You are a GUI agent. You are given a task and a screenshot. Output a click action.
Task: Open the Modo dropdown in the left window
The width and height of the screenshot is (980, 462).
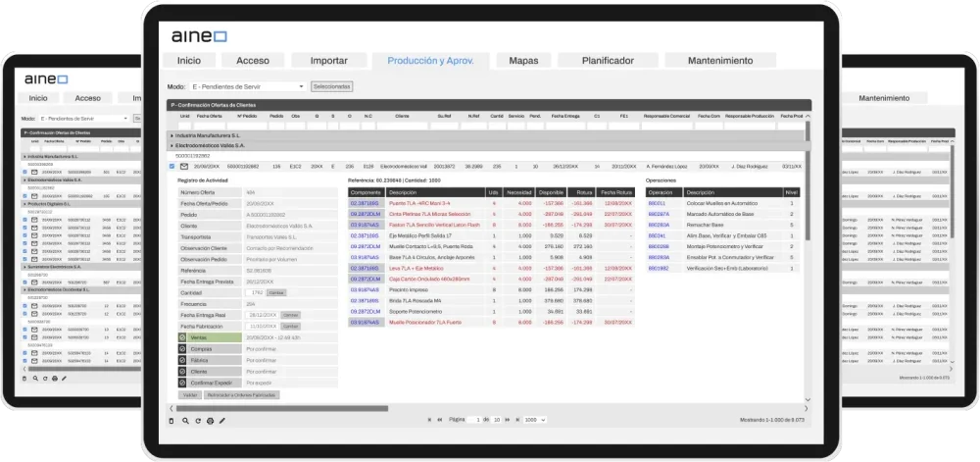coord(83,118)
